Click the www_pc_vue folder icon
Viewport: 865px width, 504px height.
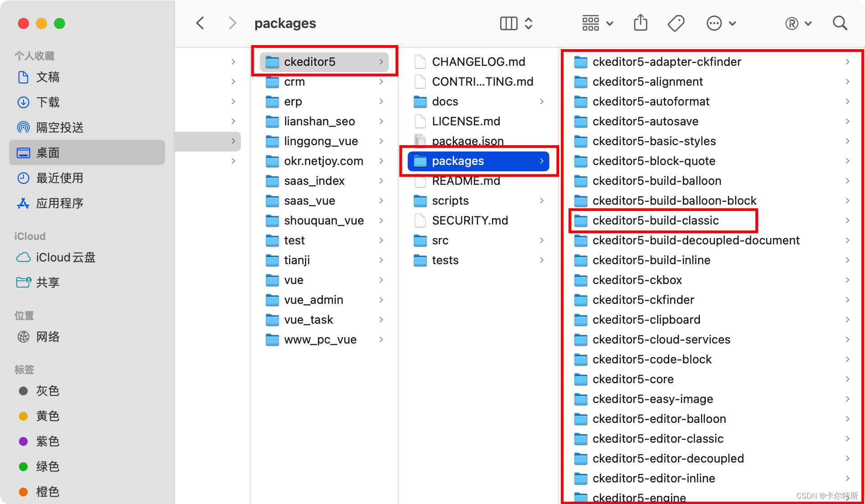(x=272, y=339)
